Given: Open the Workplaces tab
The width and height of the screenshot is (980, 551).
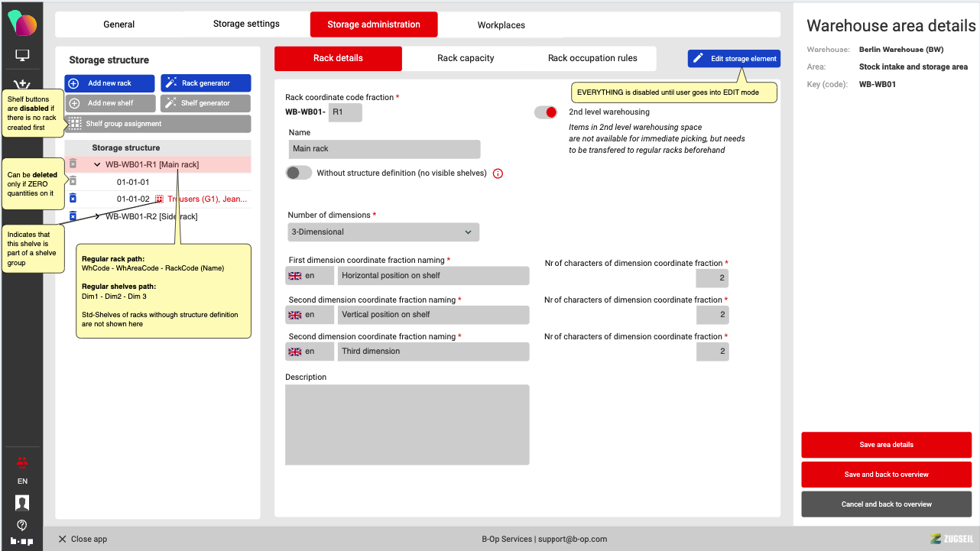Looking at the screenshot, I should (501, 25).
